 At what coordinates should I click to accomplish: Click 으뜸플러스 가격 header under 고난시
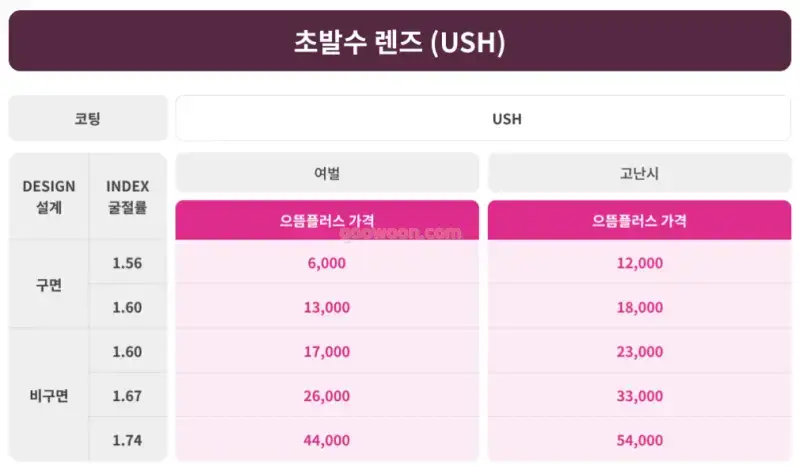[x=639, y=220]
